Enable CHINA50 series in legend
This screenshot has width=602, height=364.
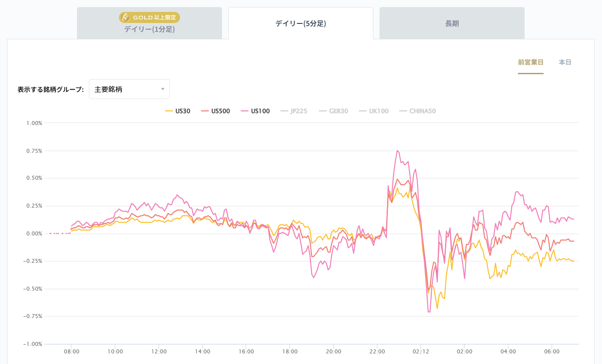(422, 111)
